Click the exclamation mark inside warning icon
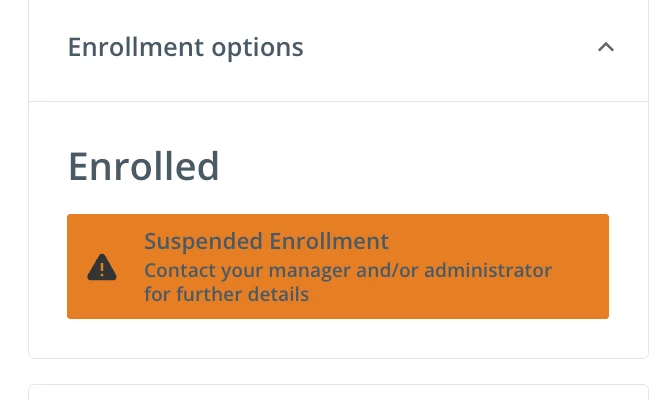The height and width of the screenshot is (400, 656). 102,268
